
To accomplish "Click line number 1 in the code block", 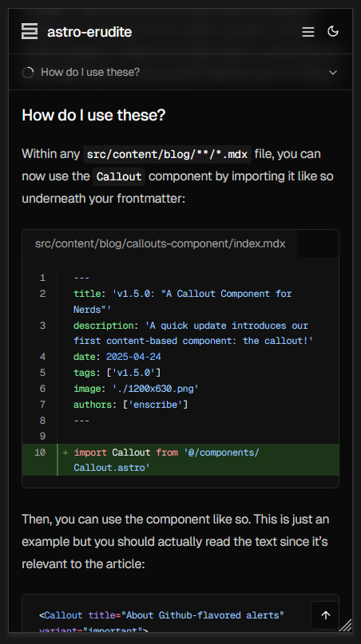I will point(42,278).
